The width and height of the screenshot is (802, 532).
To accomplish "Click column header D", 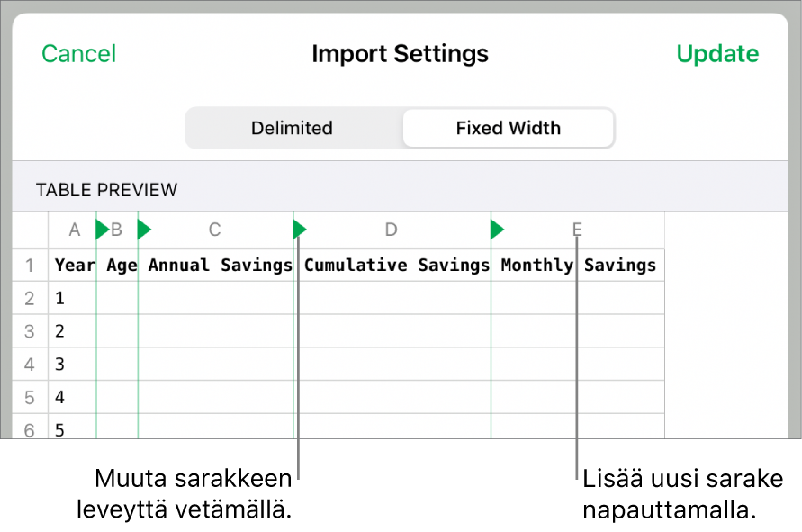I will pyautogui.click(x=391, y=230).
